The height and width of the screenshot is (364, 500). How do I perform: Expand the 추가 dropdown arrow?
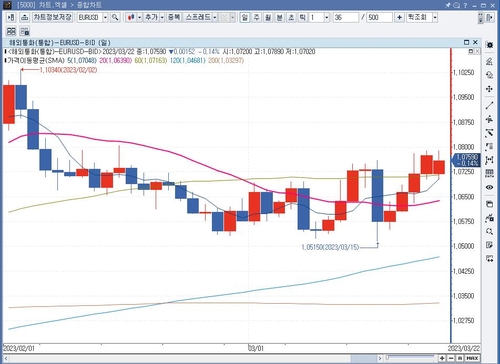coord(162,17)
